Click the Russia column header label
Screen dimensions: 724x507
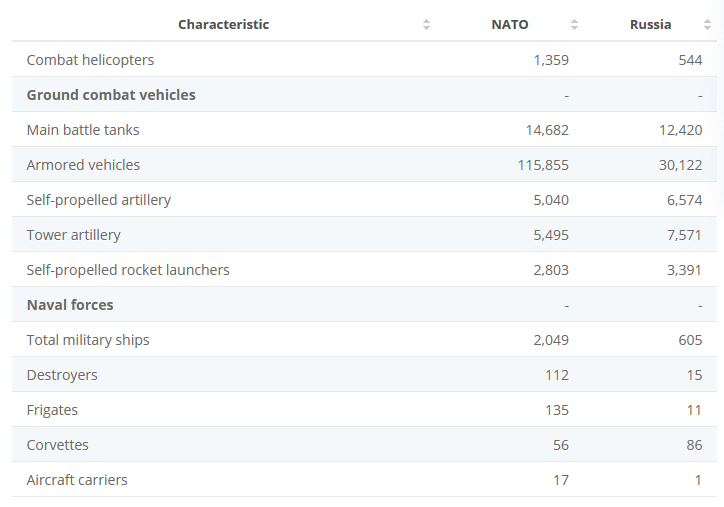click(x=650, y=24)
